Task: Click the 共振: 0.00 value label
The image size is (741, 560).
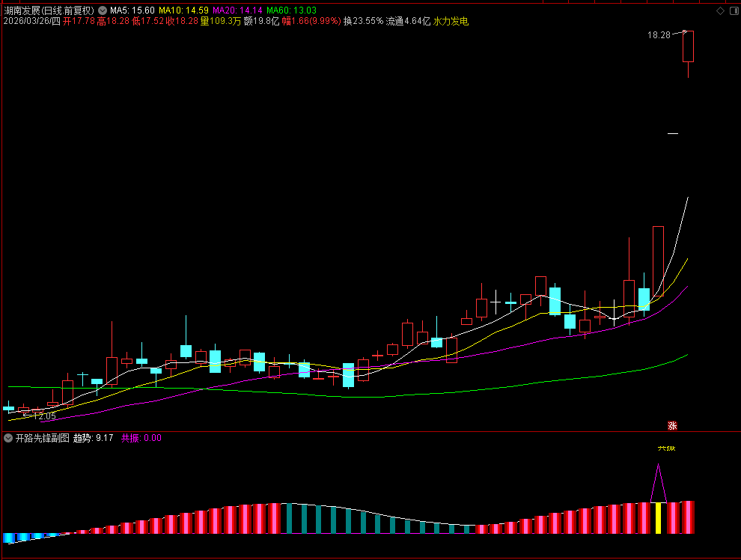Action: 141,438
